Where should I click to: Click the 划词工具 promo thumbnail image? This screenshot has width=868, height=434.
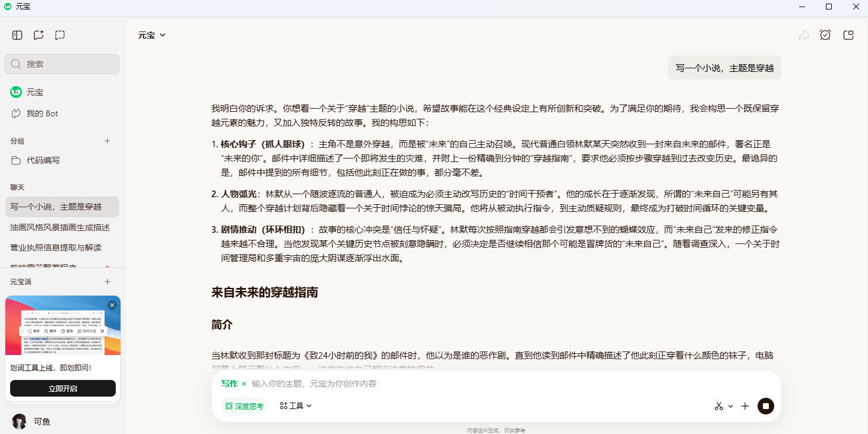pos(63,325)
